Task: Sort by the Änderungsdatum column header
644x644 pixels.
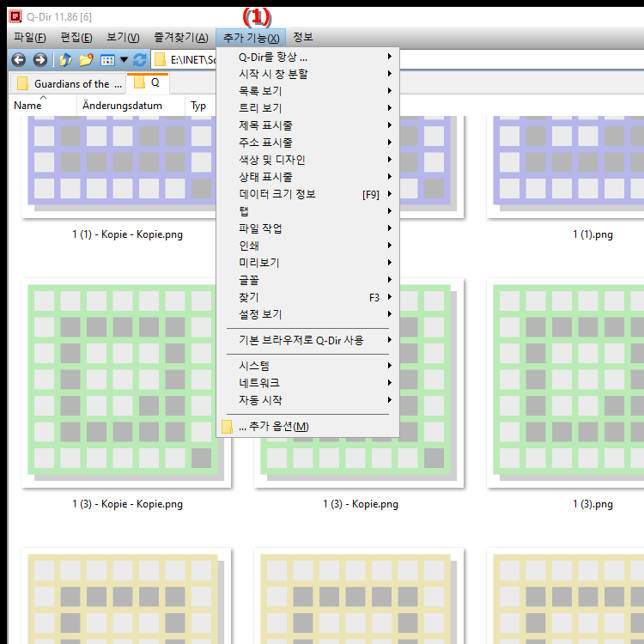Action: 131,106
